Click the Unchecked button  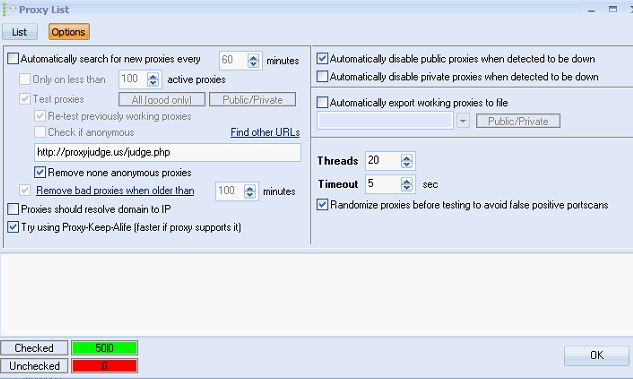point(34,366)
